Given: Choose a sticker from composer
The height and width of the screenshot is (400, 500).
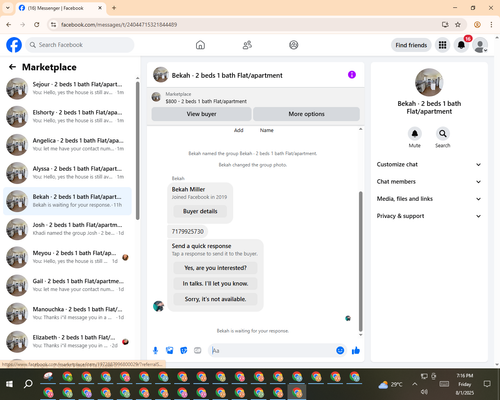Looking at the screenshot, I should tap(184, 350).
